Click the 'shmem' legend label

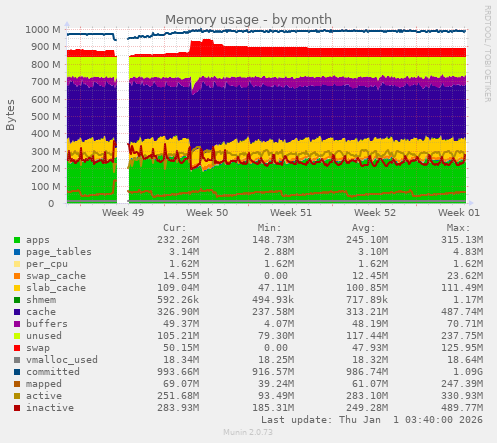[41, 300]
